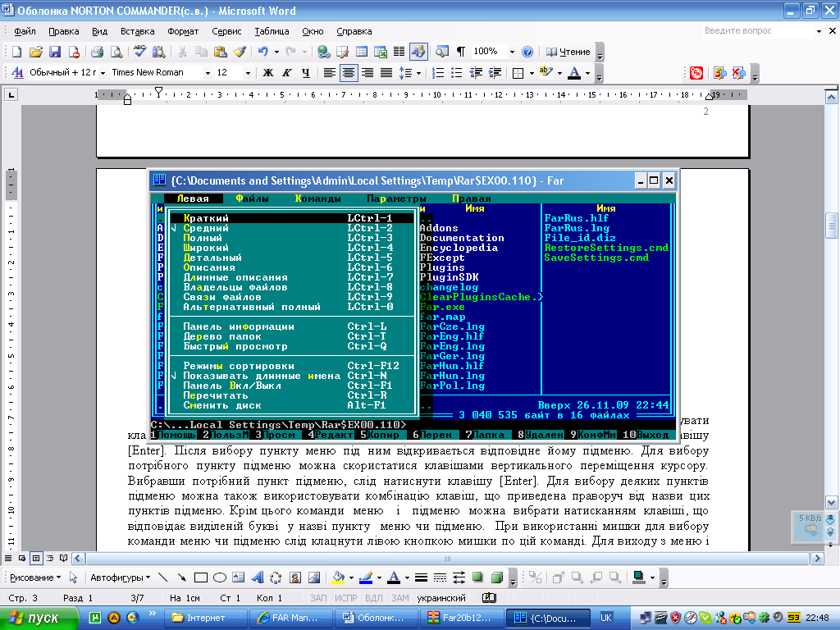Paste from clipboard using the toolbar icon
Viewport: 840px width, 630px height.
[220, 52]
